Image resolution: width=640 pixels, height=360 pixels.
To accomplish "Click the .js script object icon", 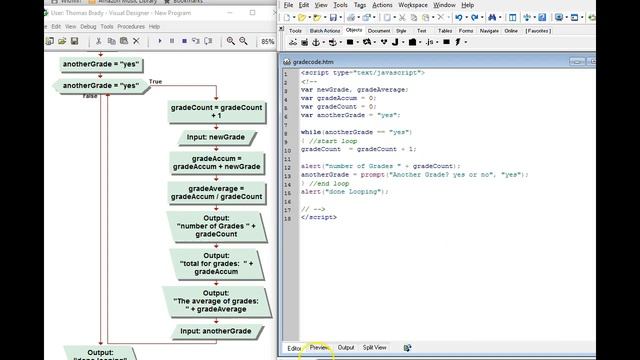I will point(429,42).
